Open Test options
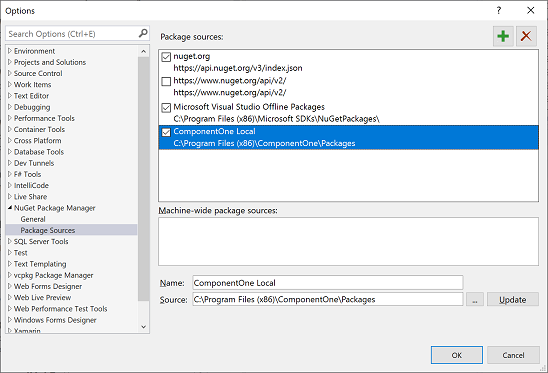The image size is (548, 373). coord(20,253)
